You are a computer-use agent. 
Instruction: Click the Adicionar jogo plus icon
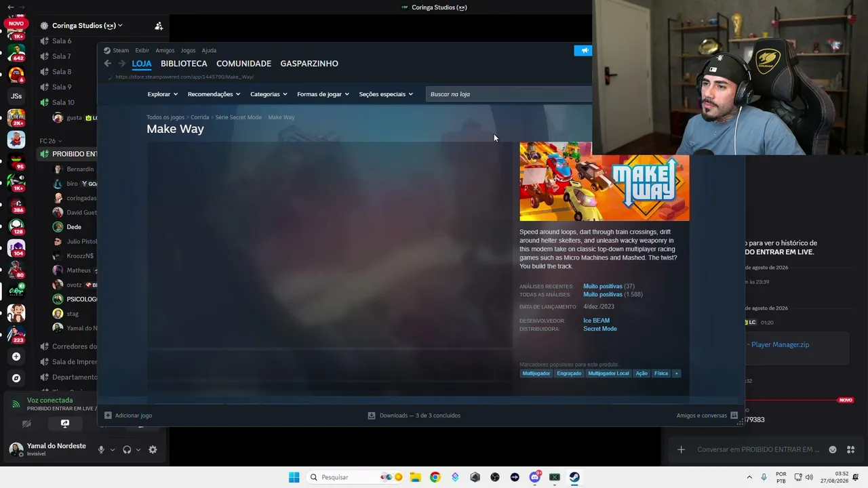tap(108, 415)
